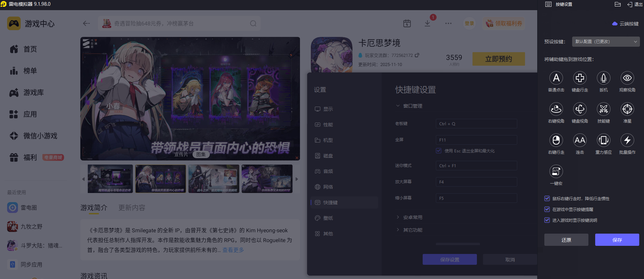The image size is (644, 279).
Task: Select the 右键行走 right-click walk tool
Action: [x=556, y=140]
